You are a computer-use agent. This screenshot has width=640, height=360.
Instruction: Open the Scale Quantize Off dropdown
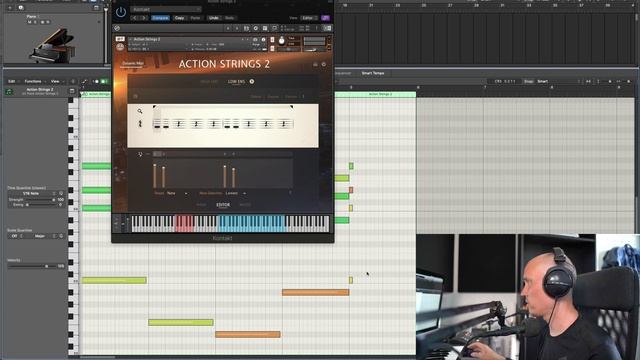16,236
